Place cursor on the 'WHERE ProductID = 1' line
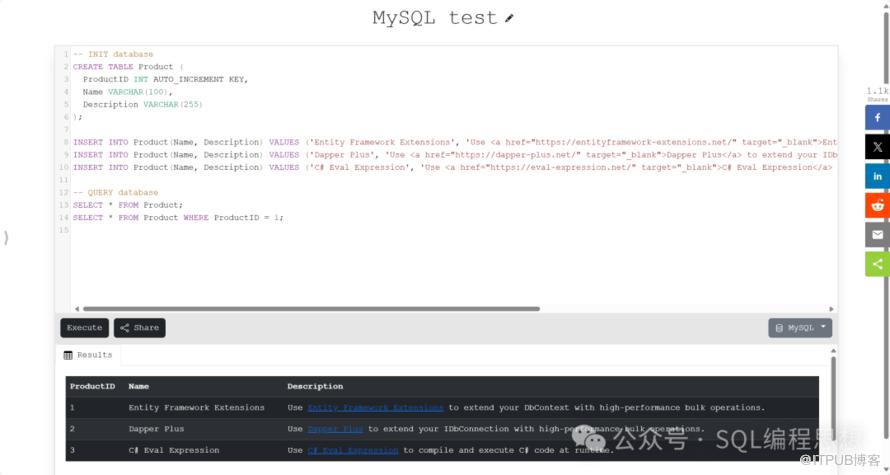The height and width of the screenshot is (475, 890). (x=178, y=217)
